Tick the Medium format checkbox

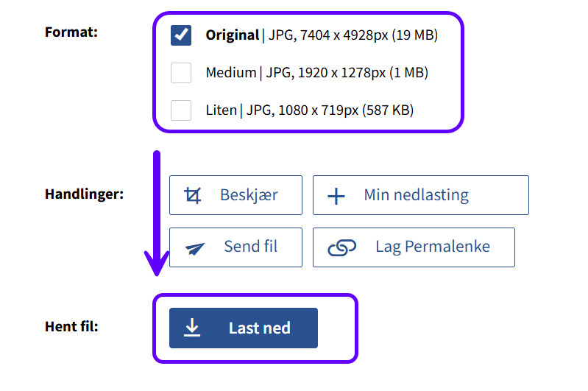[181, 73]
